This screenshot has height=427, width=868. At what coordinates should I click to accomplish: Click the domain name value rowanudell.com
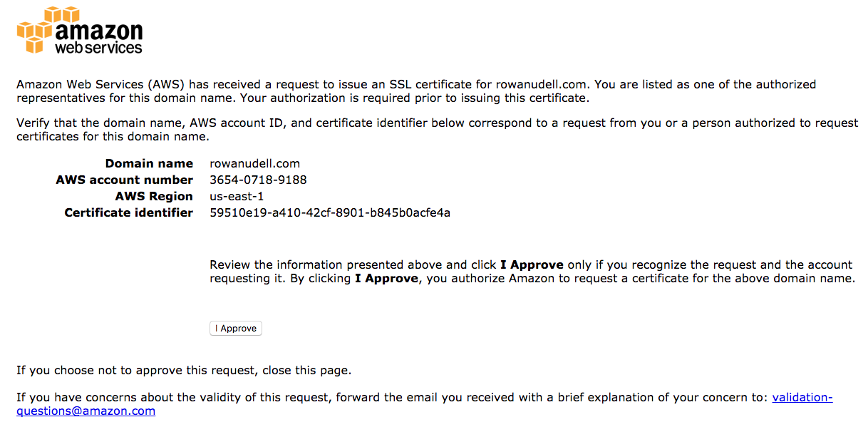click(255, 164)
